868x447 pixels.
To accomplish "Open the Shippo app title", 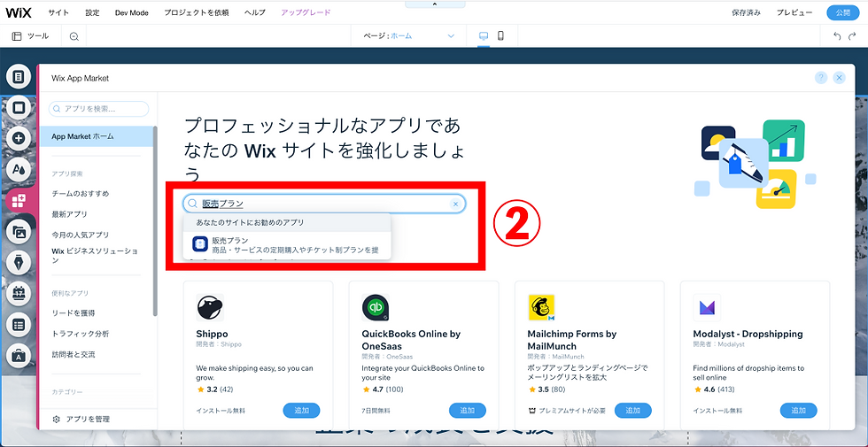I will point(212,335).
